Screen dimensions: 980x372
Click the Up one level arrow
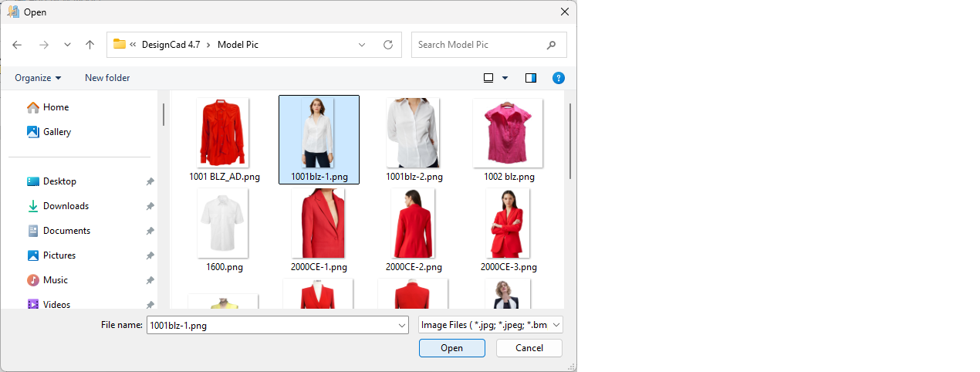90,45
